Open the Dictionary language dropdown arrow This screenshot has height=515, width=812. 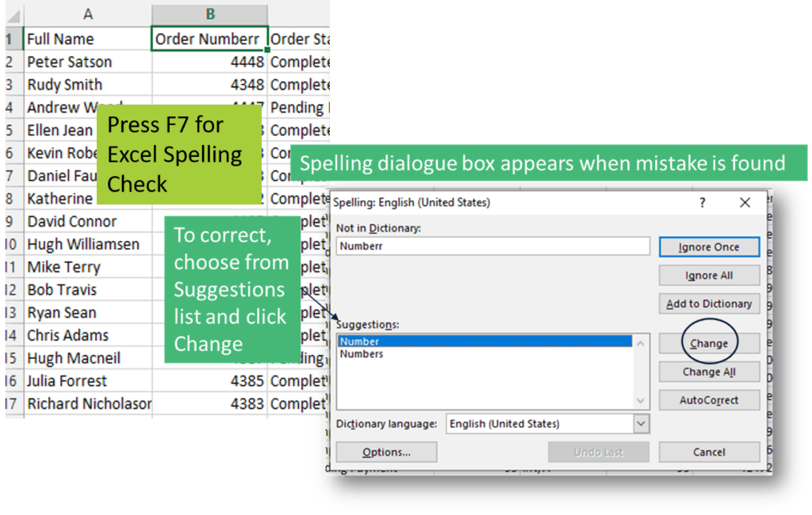pos(641,424)
